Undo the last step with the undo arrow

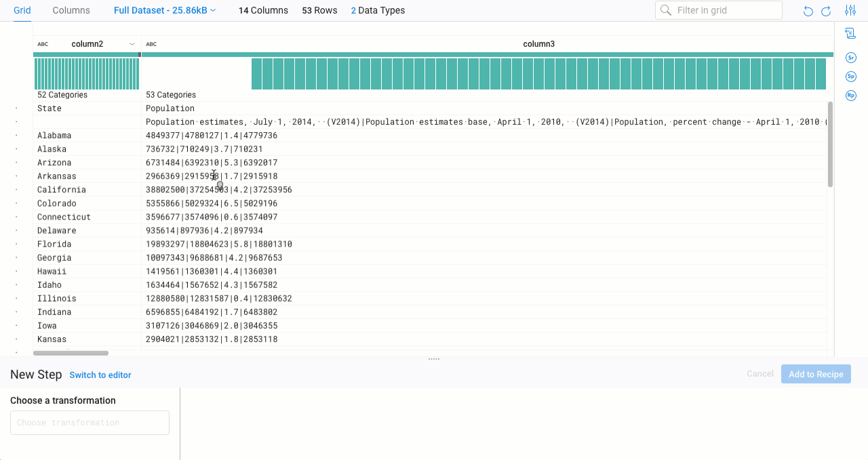808,11
